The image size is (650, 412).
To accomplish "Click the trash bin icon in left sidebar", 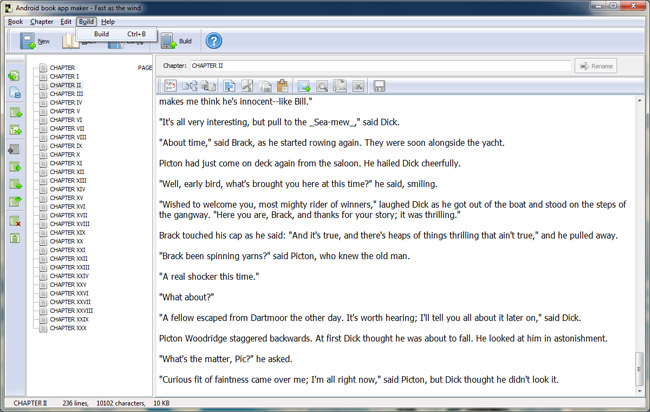I will point(15,238).
